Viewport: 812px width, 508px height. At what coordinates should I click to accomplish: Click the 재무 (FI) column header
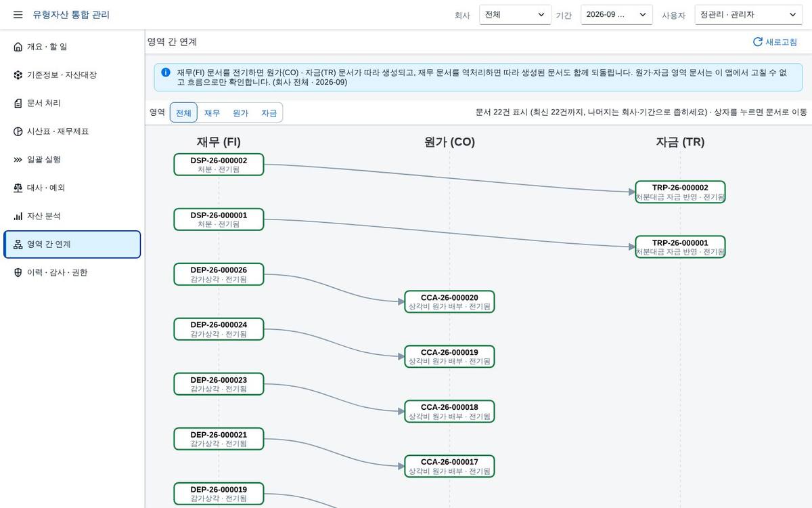pyautogui.click(x=219, y=142)
